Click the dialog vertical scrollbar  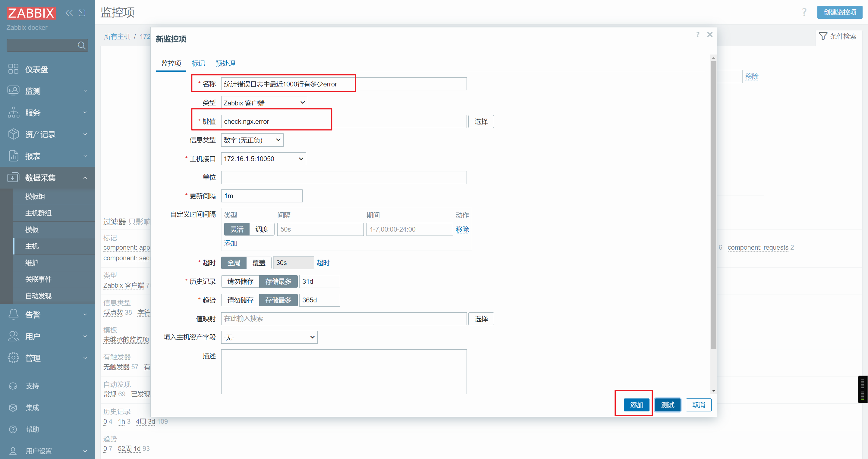[x=714, y=205]
